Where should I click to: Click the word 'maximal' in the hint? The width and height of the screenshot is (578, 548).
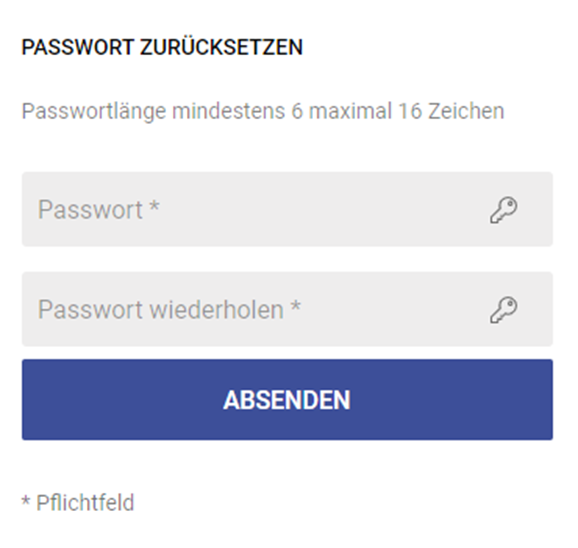(350, 111)
